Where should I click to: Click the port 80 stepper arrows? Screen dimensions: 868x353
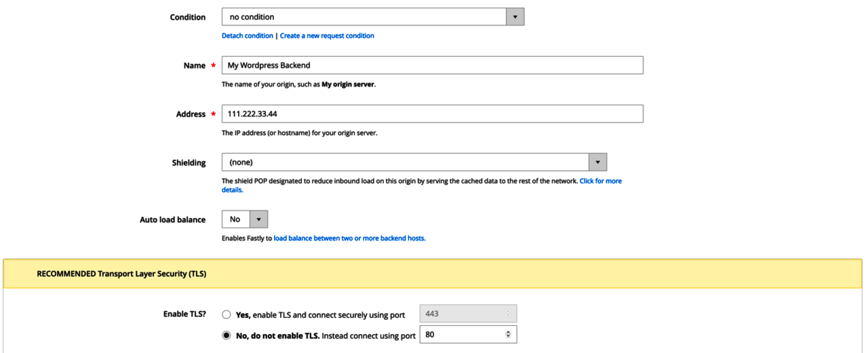pos(509,335)
